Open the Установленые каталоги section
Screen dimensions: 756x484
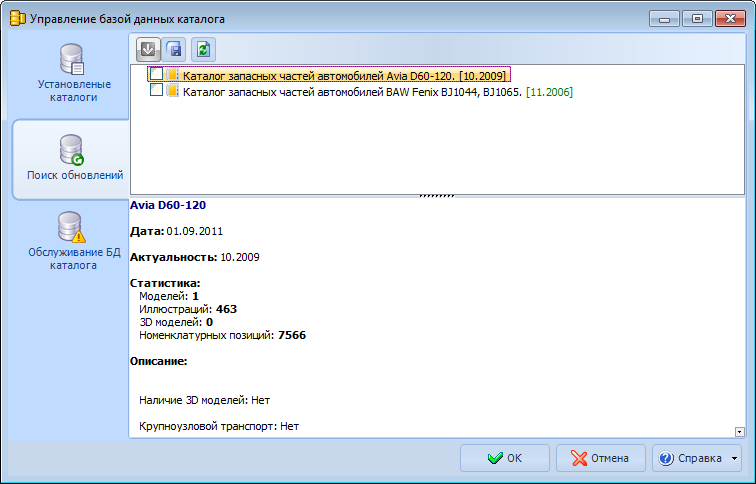tap(68, 75)
